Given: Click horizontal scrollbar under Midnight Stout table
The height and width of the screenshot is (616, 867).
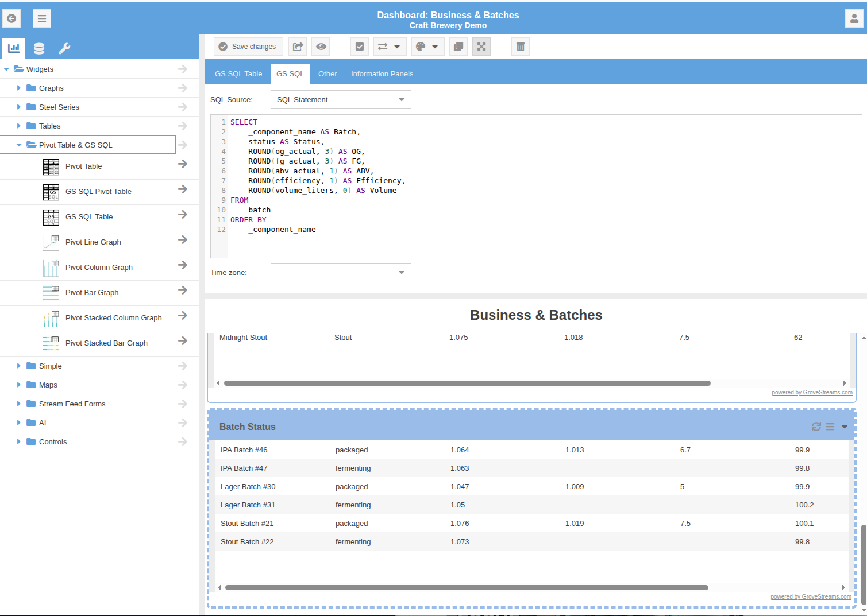Looking at the screenshot, I should point(467,383).
